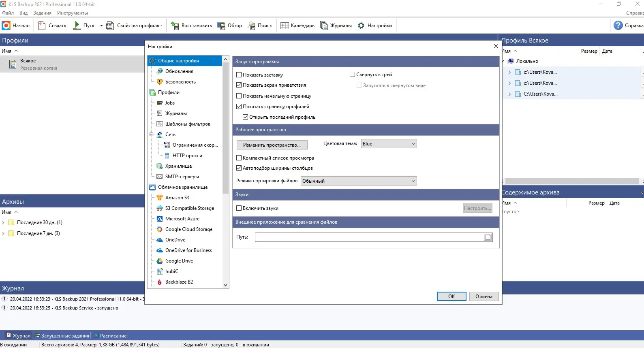Open Справка help icon in toolbar

click(x=618, y=26)
